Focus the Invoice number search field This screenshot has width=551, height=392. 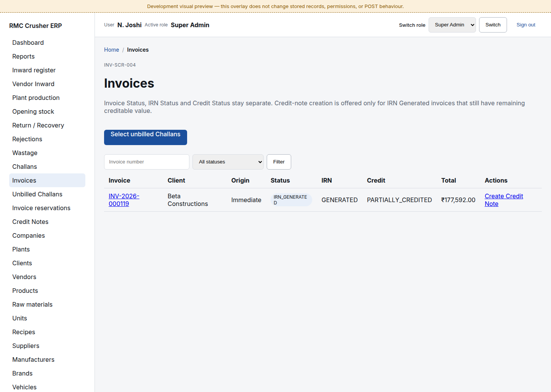[147, 162]
